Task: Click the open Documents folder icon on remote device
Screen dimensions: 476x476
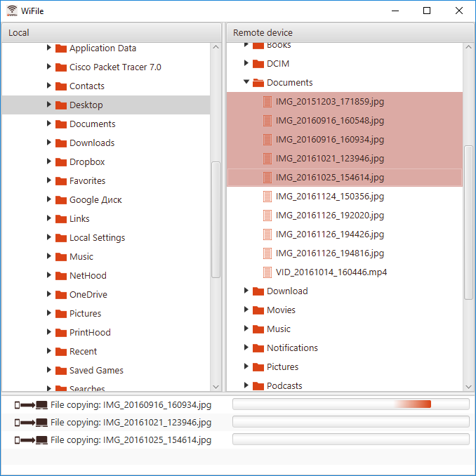Action: 258,83
